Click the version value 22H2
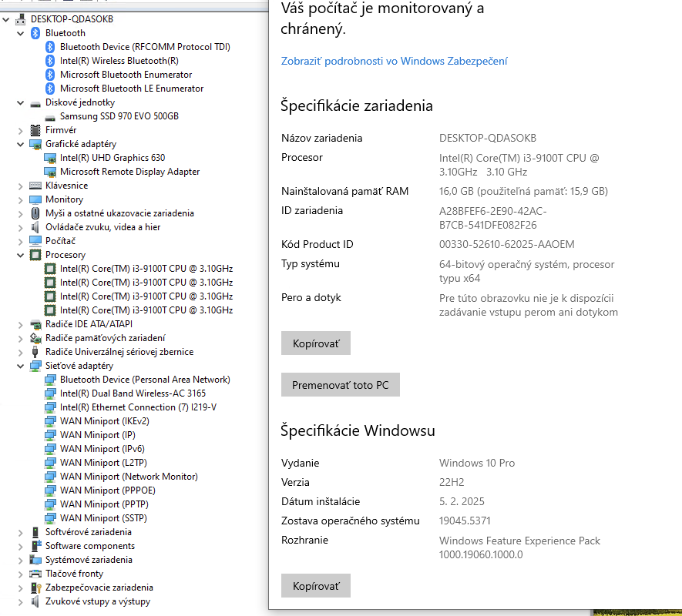Image resolution: width=682 pixels, height=616 pixels. 452,482
